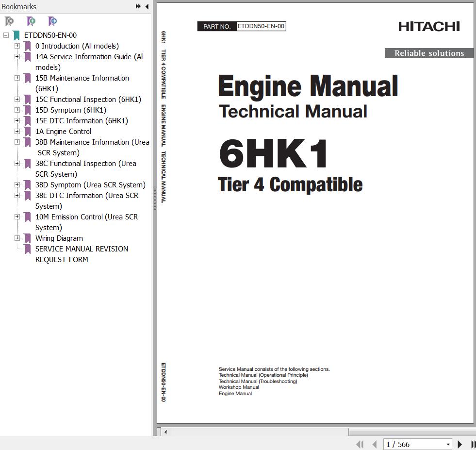Open 15B Maintenance Information (6HK1) bookmark

coord(82,83)
